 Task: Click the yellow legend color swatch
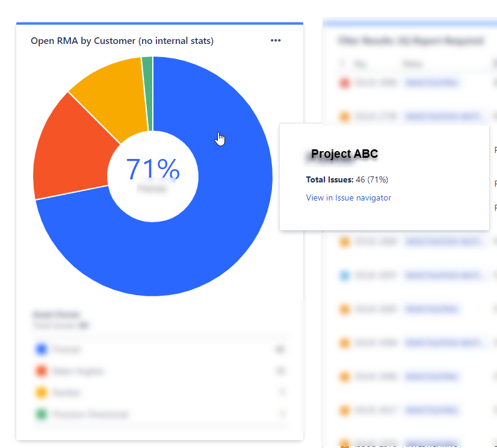coord(41,393)
